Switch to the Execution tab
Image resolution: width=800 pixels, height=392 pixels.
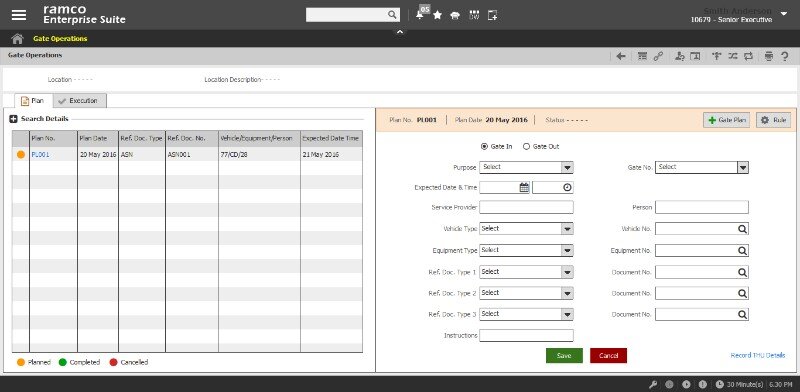(80, 101)
